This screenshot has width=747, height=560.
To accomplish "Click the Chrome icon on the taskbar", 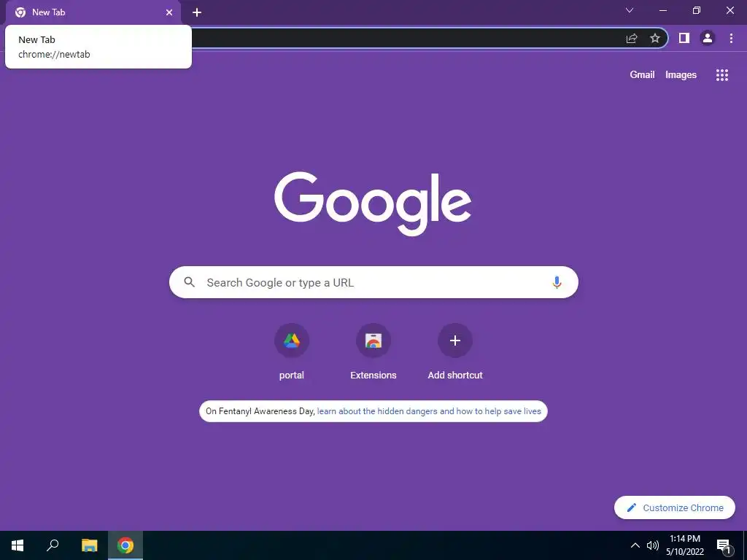I will coord(125,545).
